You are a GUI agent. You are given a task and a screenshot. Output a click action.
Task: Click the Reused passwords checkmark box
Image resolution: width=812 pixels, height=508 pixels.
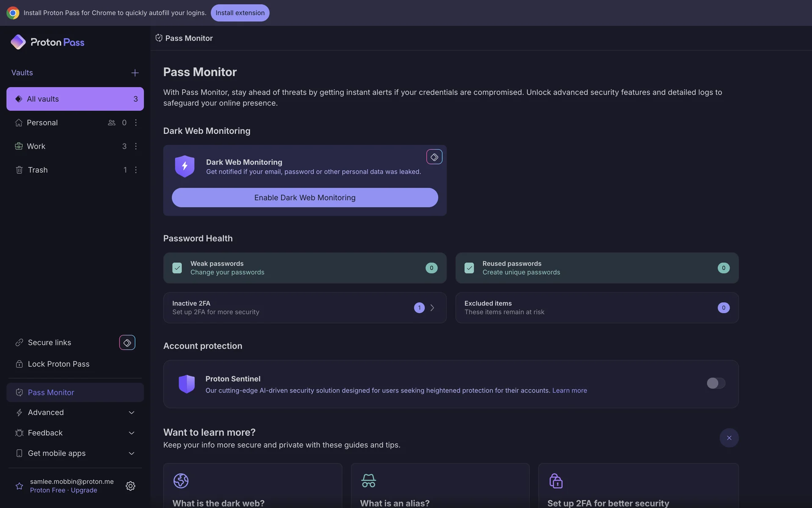click(x=469, y=268)
